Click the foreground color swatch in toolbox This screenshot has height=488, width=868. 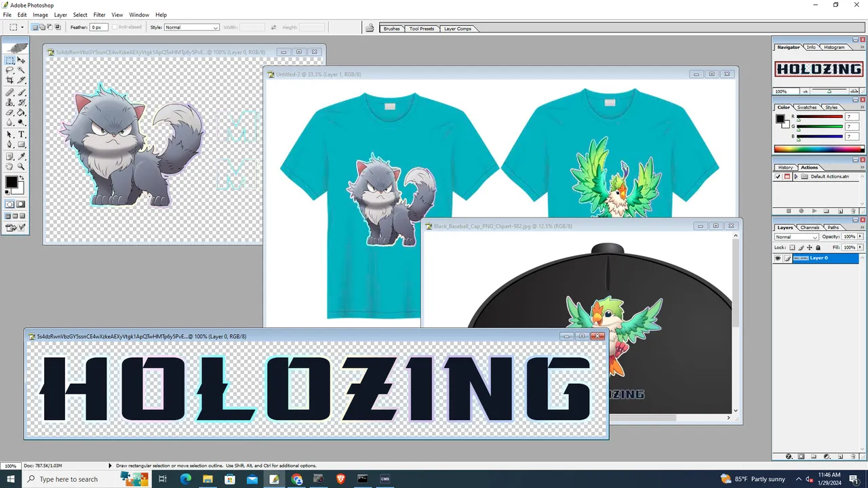click(x=12, y=182)
